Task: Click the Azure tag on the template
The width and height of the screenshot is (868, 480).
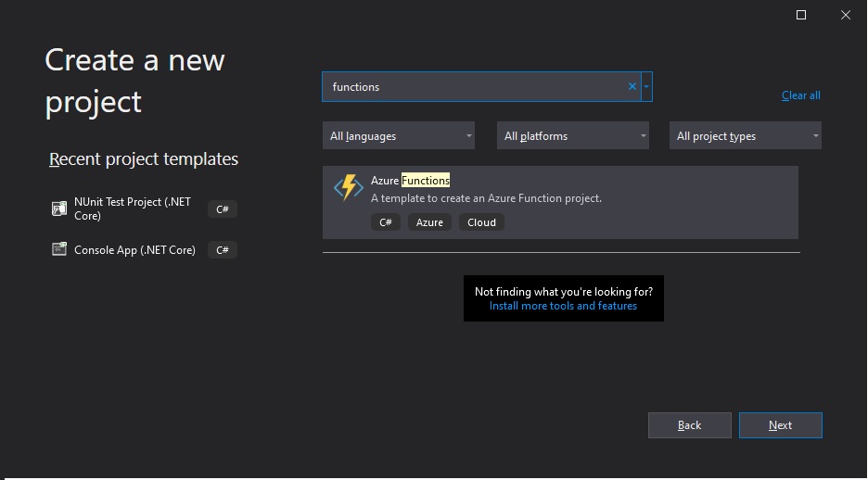Action: click(429, 222)
